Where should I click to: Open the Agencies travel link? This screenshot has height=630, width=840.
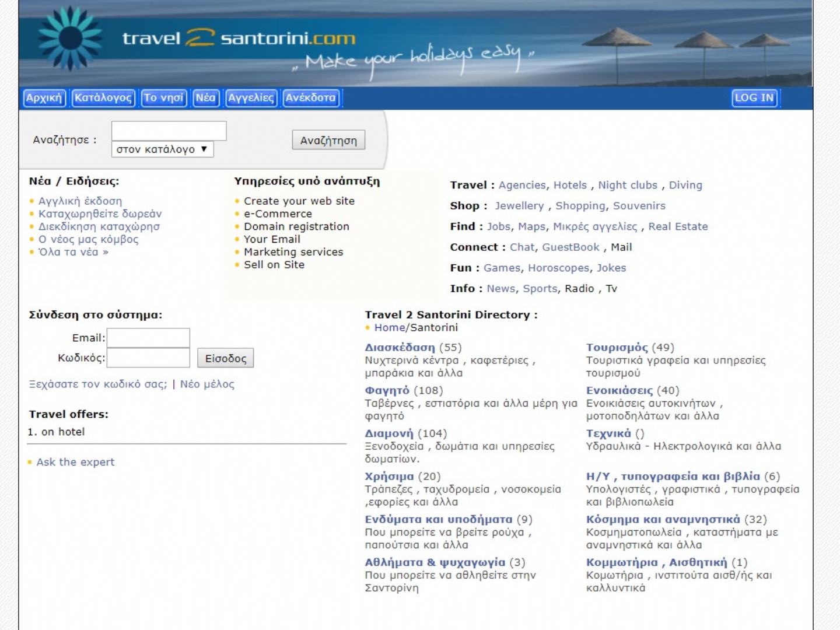click(522, 185)
